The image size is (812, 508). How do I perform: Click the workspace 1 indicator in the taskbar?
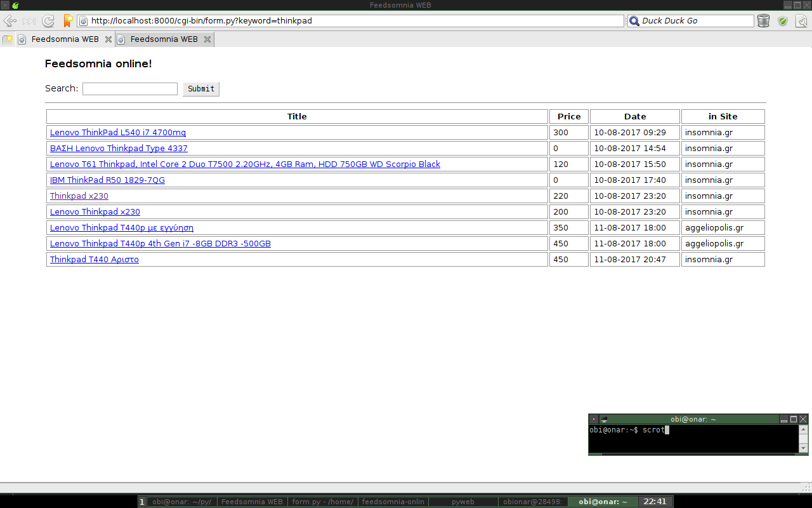pyautogui.click(x=142, y=502)
